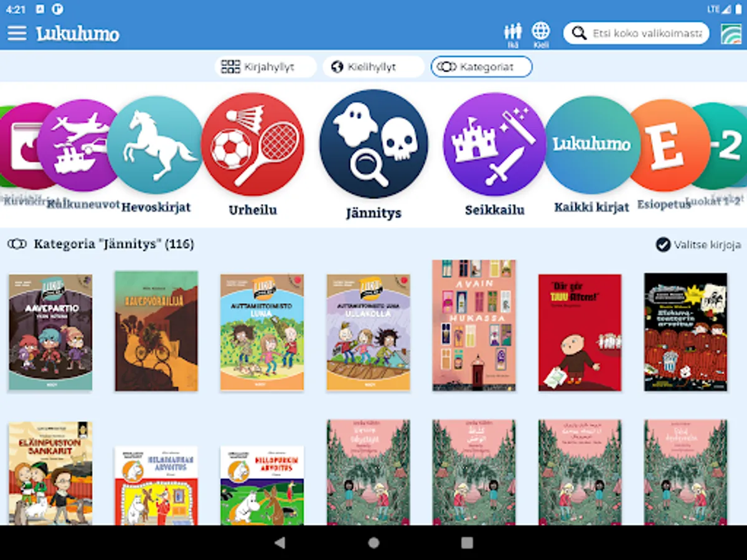Open the third pink forest book cover
The height and width of the screenshot is (560, 747).
[580, 472]
